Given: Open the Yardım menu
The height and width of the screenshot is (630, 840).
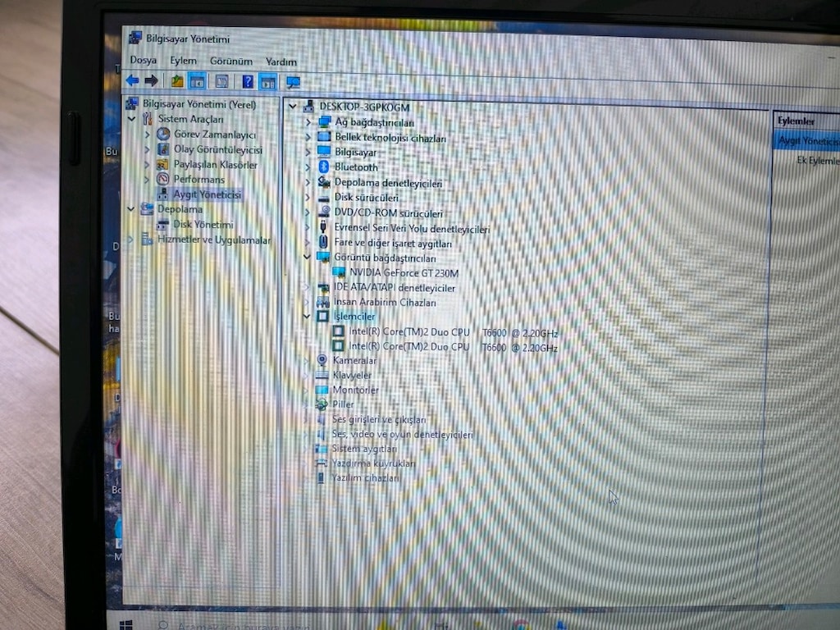Looking at the screenshot, I should tap(281, 62).
